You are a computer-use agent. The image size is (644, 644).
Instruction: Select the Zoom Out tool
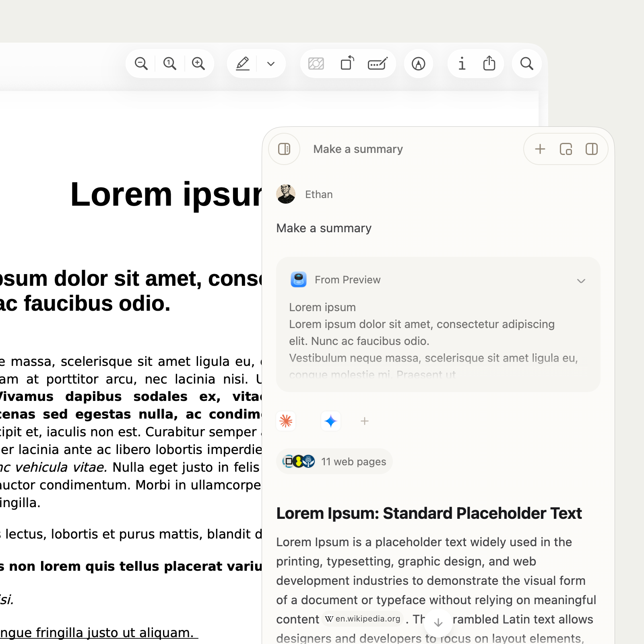[x=140, y=63]
